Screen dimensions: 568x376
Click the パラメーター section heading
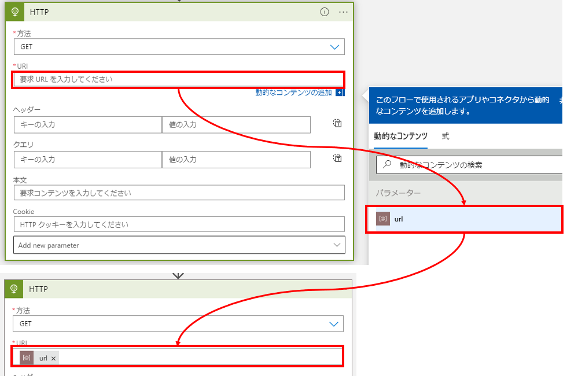pyautogui.click(x=398, y=193)
